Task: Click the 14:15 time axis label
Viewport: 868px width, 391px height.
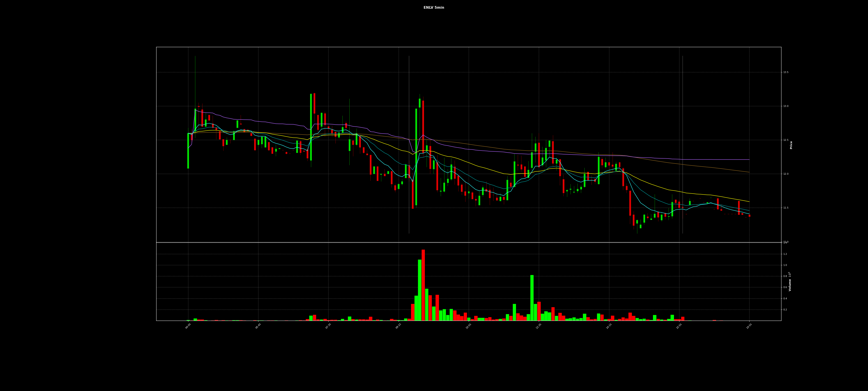Action: point(608,326)
